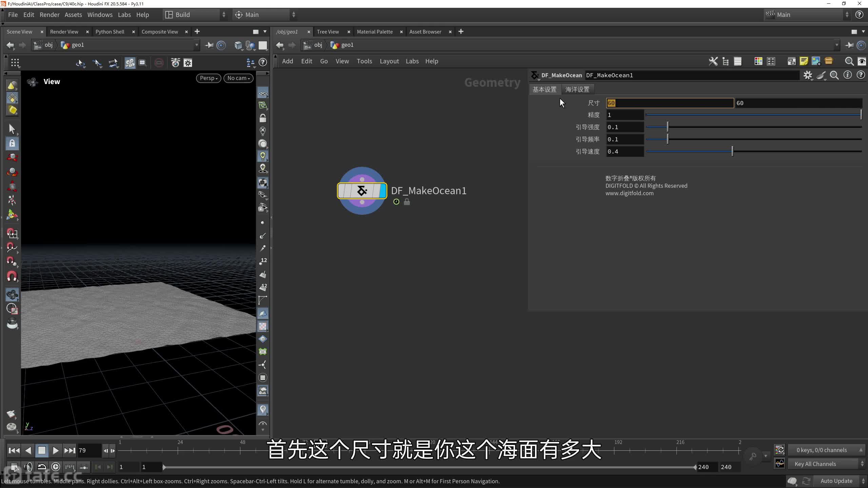Click the 引导速度 slider handle
868x488 pixels.
[x=732, y=151]
